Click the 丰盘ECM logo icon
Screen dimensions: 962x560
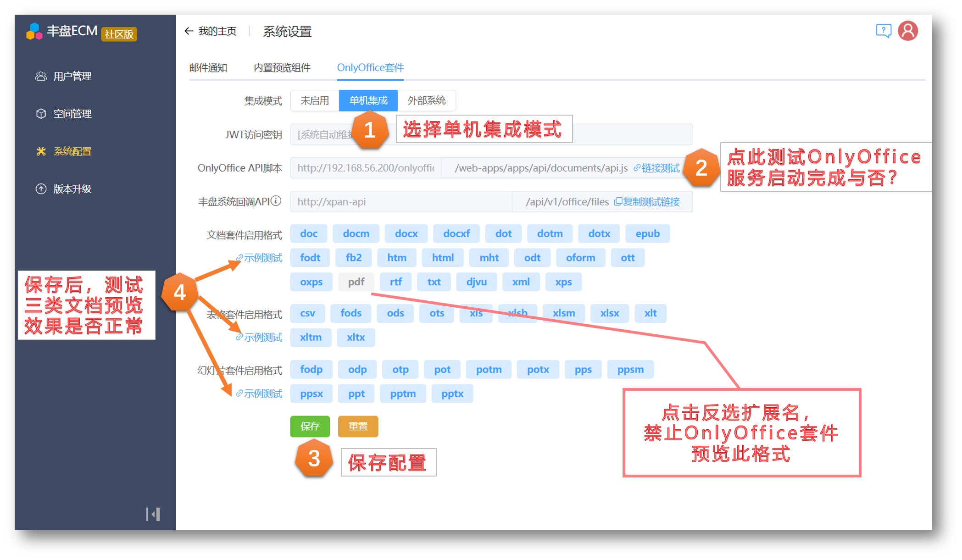34,31
